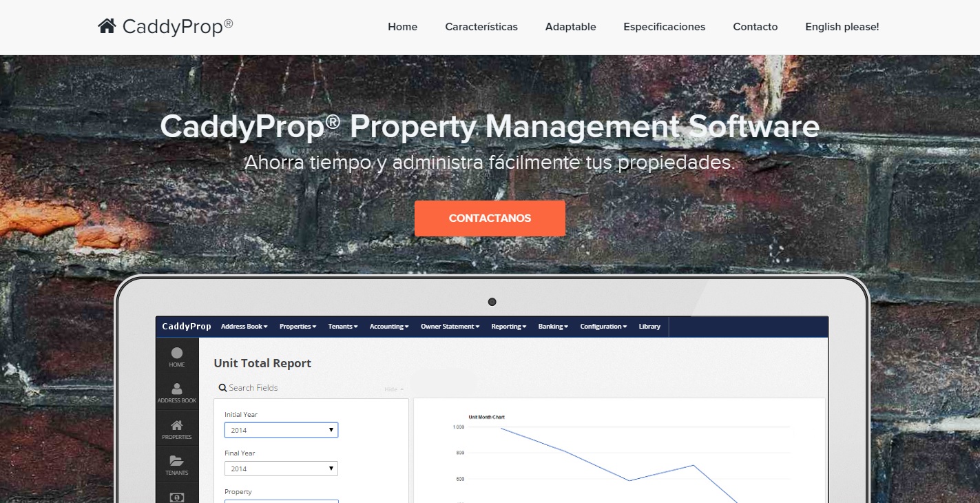Open the Características nav link

coord(481,27)
